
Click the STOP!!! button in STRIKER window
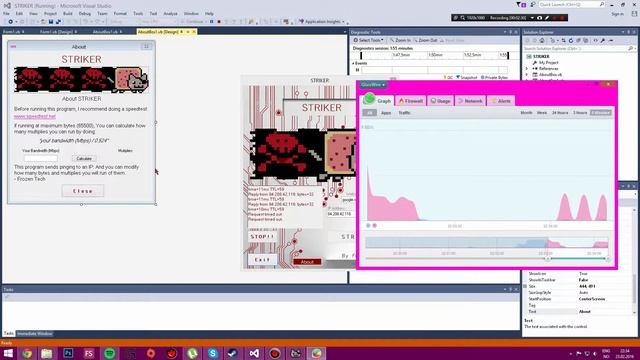click(x=262, y=237)
